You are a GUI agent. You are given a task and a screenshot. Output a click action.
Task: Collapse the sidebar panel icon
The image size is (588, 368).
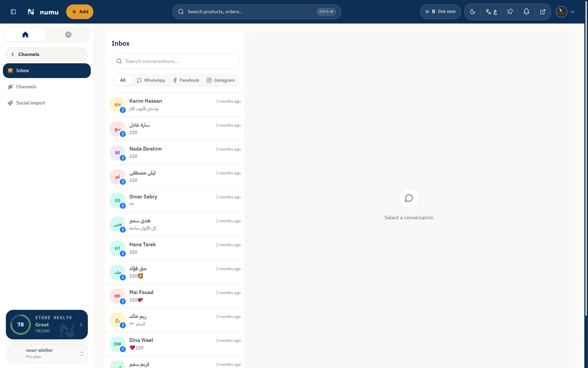[x=13, y=12]
